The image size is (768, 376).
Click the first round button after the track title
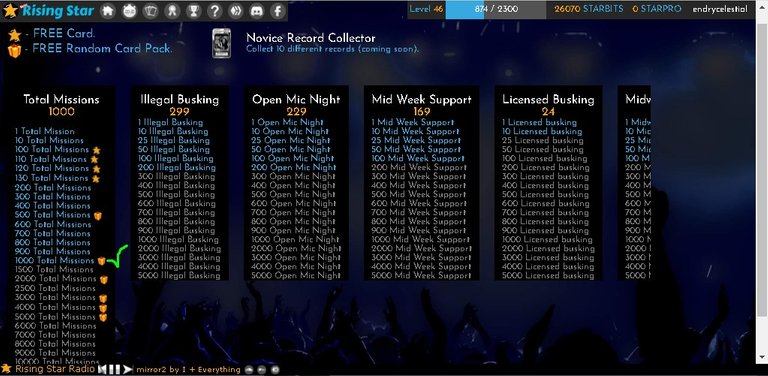pos(249,370)
